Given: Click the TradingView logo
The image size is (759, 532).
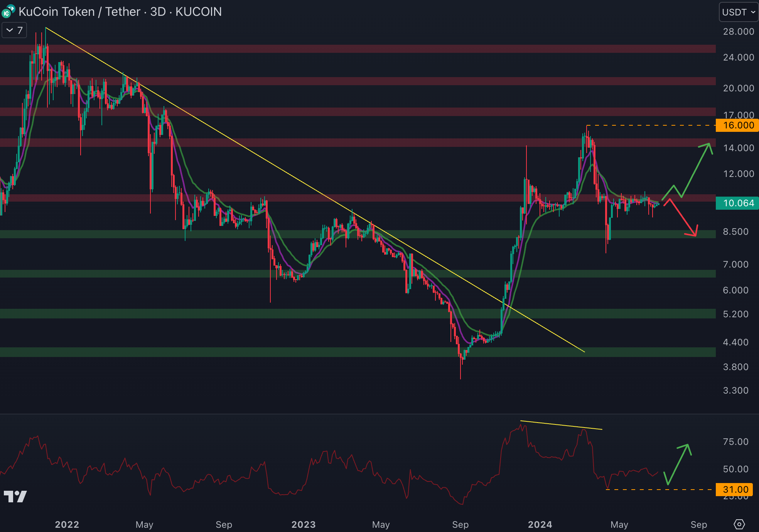Looking at the screenshot, I should tap(15, 496).
